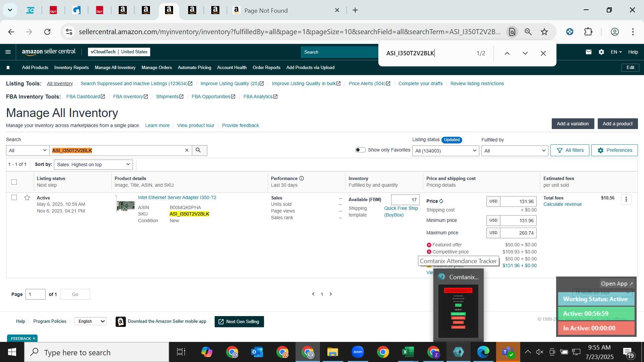
Task: Open Account Health menu item
Action: point(232,68)
